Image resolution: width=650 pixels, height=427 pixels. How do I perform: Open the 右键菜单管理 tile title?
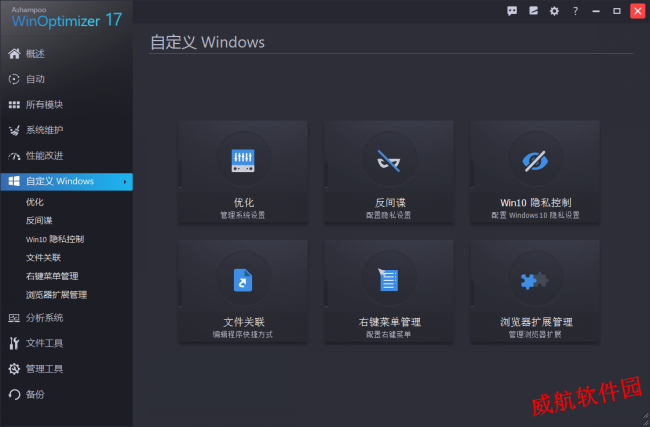(389, 322)
